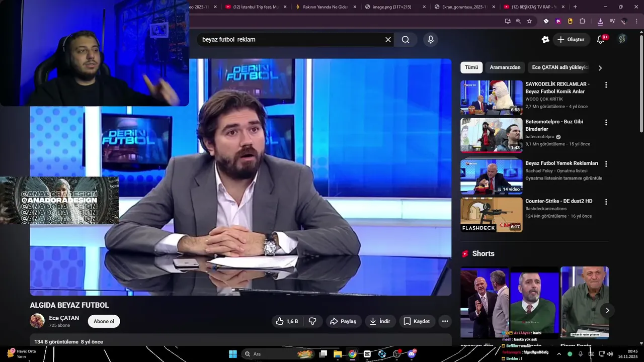Open options menu for Batesmotelpro video
Screen dimensions: 644x362
(606, 122)
